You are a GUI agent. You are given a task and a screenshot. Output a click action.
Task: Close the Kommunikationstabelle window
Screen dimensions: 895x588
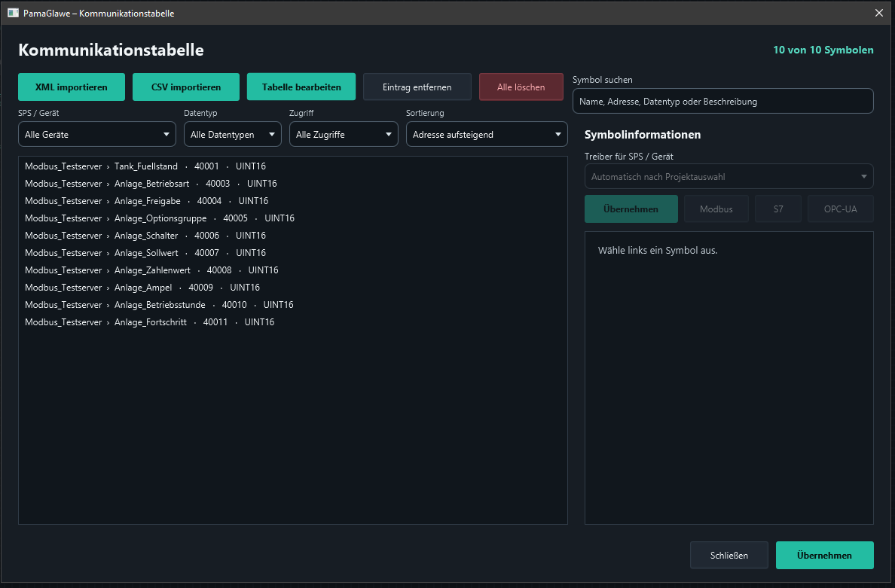click(x=879, y=13)
